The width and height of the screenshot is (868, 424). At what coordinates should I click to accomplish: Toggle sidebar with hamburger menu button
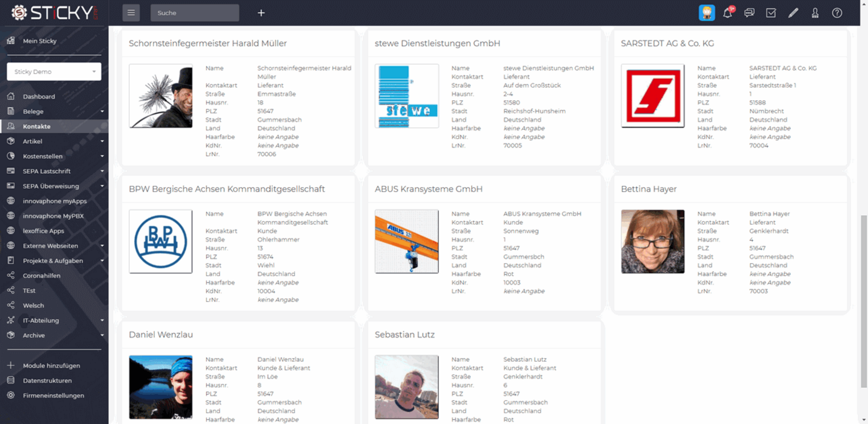pos(131,13)
